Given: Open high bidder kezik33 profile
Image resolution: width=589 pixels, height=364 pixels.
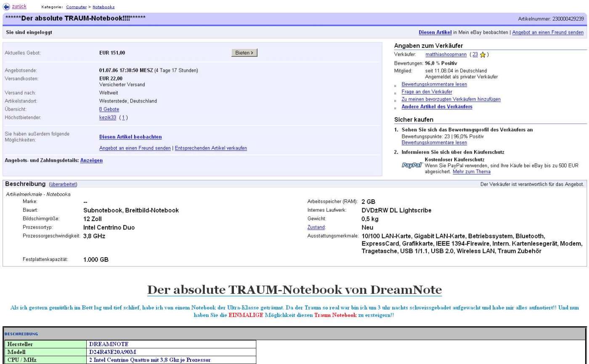Looking at the screenshot, I should tap(108, 117).
